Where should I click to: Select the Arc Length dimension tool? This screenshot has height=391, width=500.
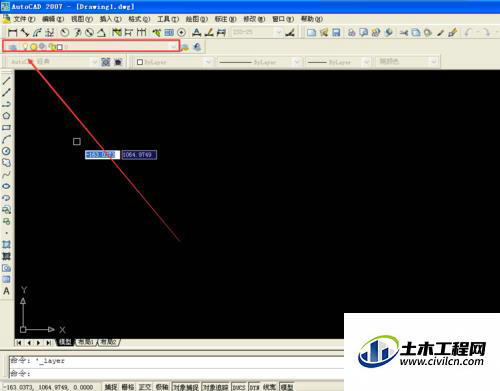click(x=37, y=33)
